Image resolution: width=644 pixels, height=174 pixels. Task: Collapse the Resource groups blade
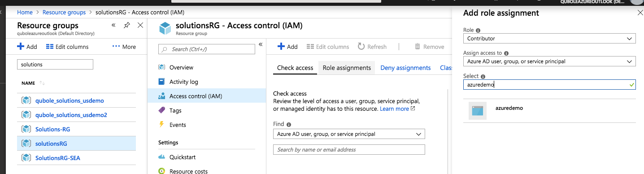pos(113,25)
